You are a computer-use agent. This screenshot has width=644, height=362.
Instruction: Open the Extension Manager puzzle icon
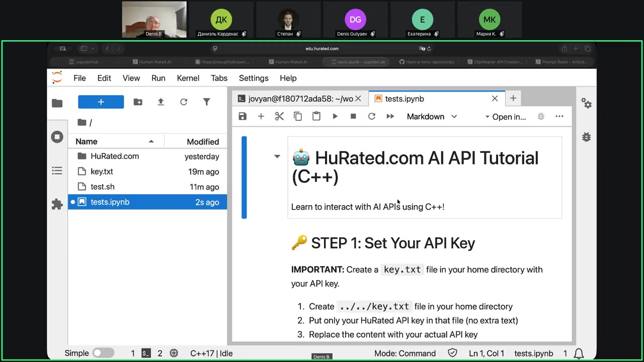pos(57,204)
